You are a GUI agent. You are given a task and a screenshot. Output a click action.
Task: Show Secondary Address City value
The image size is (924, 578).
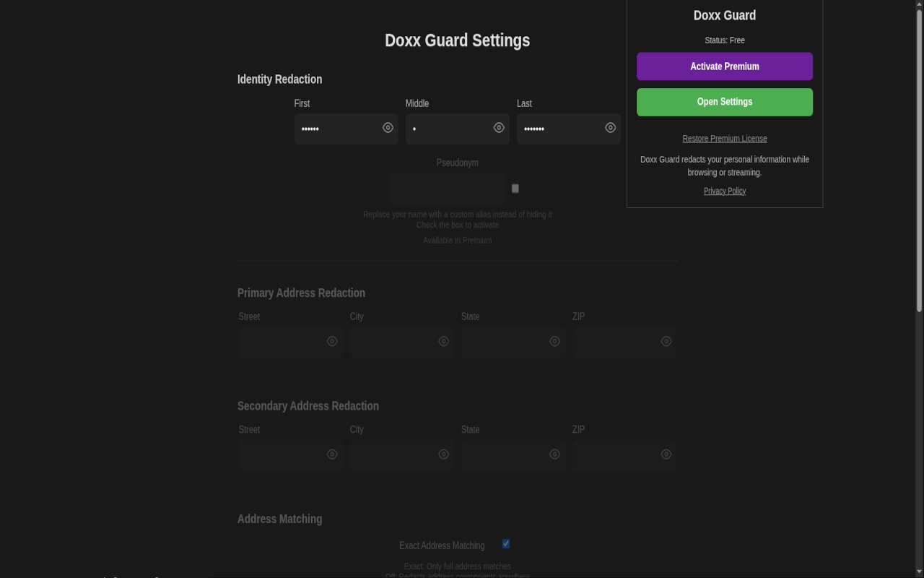pyautogui.click(x=443, y=454)
